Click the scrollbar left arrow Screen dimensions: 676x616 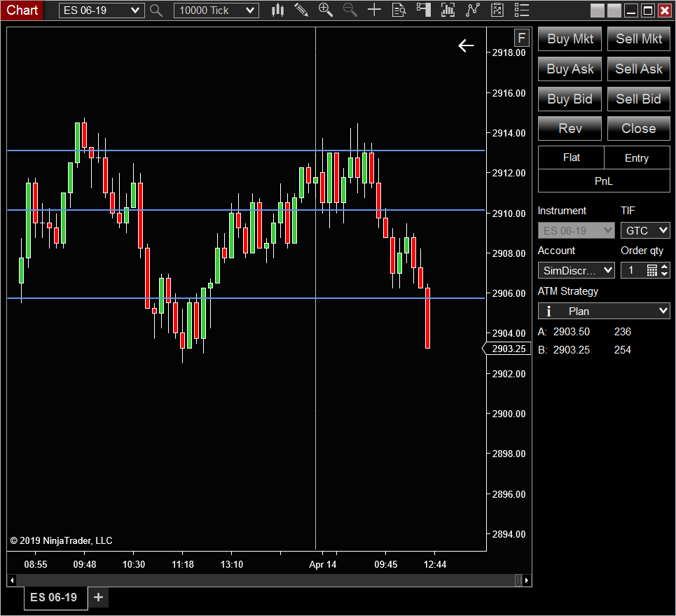pyautogui.click(x=12, y=580)
